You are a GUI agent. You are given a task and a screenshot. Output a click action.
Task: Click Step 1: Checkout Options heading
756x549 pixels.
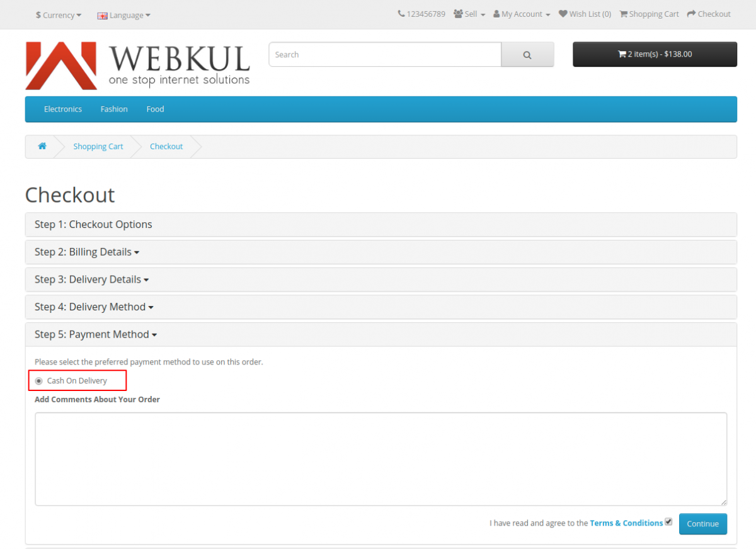93,224
